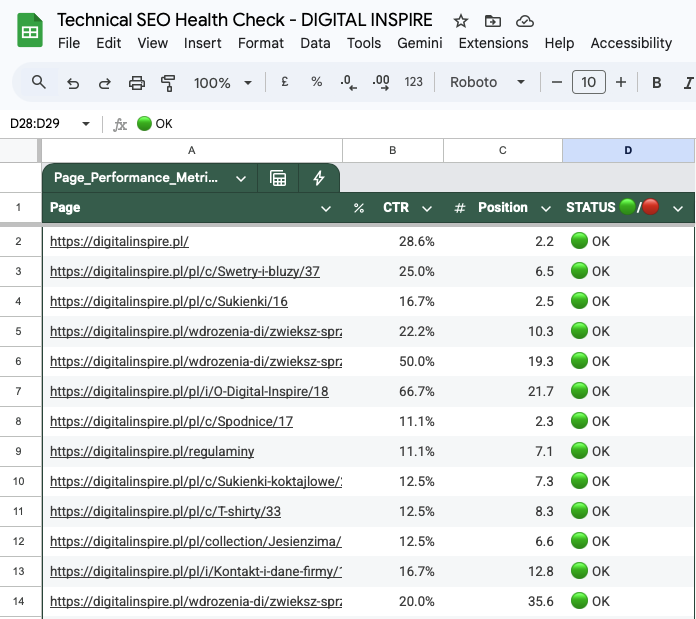This screenshot has width=696, height=619.
Task: Click the document title text
Action: [245, 20]
